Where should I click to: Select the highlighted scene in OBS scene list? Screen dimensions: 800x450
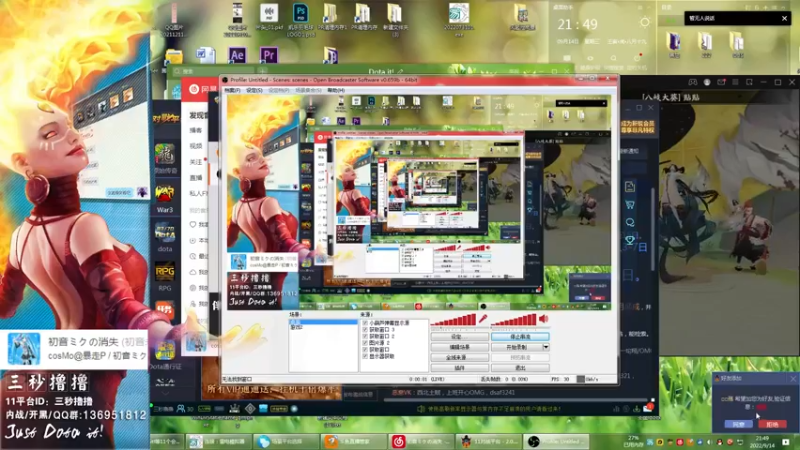pyautogui.click(x=323, y=322)
